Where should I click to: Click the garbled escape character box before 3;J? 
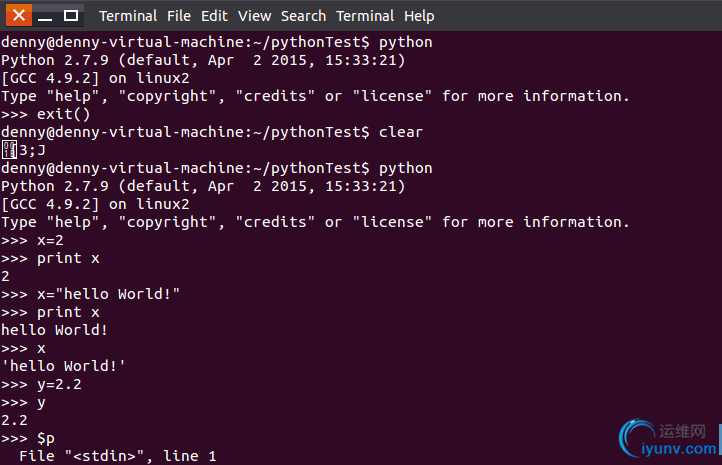9,150
